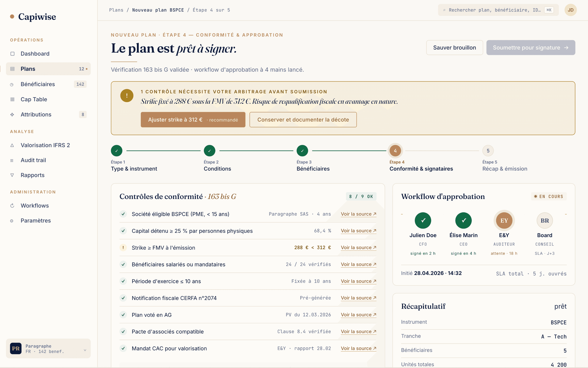Open Voir la source for Notification fiscale CERFA

pyautogui.click(x=358, y=298)
